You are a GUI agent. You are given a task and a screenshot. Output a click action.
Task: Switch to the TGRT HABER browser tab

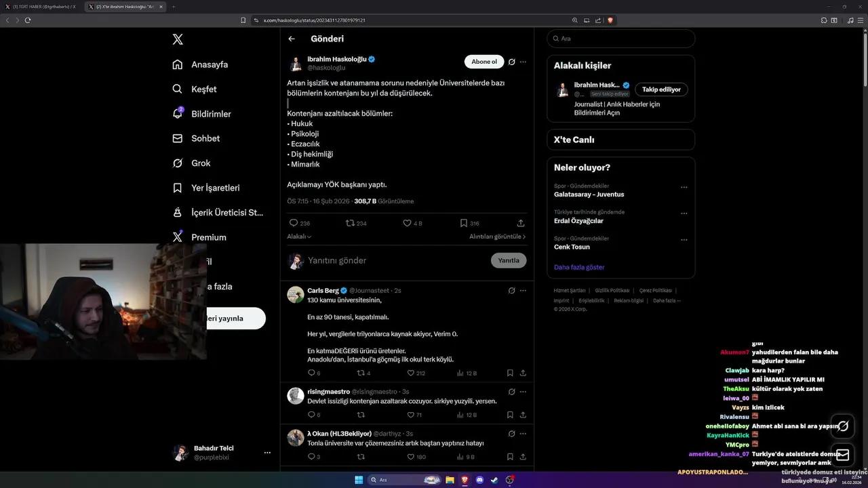(x=42, y=6)
